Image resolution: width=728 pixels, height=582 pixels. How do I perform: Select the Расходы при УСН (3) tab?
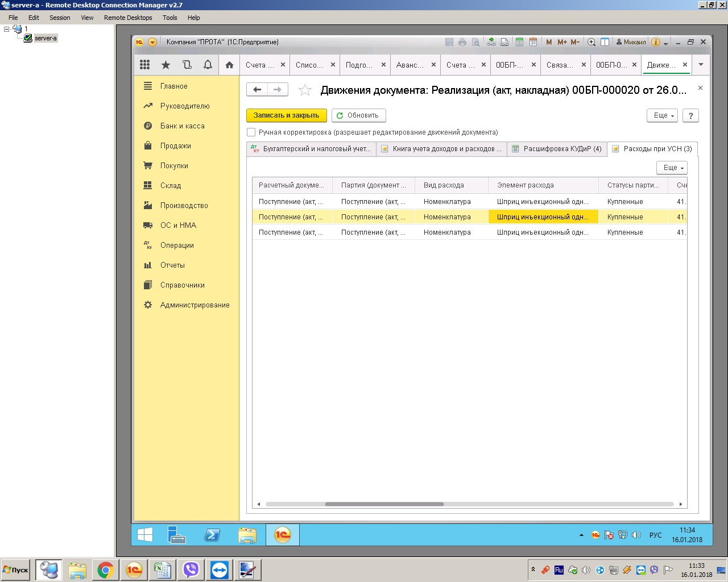tap(652, 149)
